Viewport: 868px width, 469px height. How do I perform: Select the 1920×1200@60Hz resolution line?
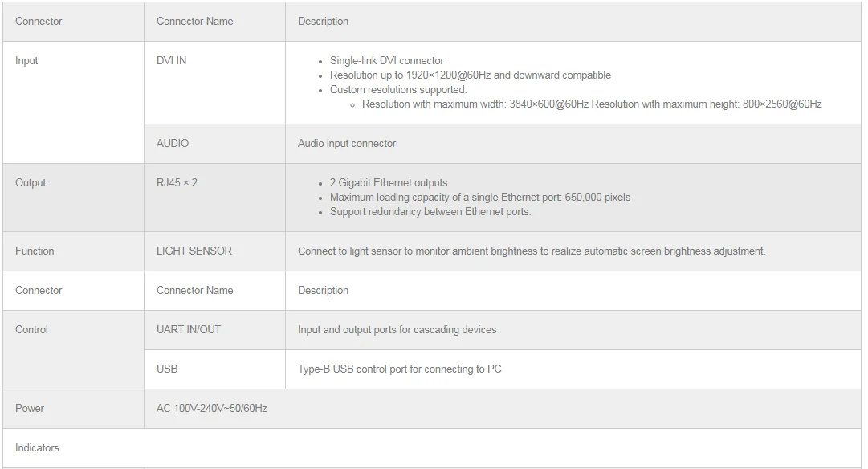[x=470, y=75]
